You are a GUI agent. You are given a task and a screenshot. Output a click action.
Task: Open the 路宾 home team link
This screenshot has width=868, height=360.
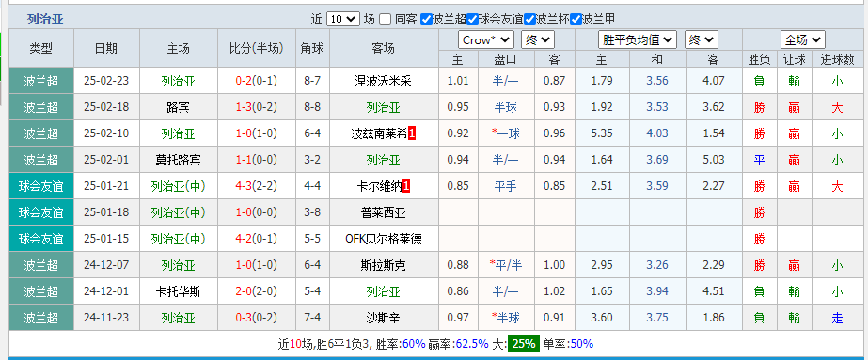point(179,107)
